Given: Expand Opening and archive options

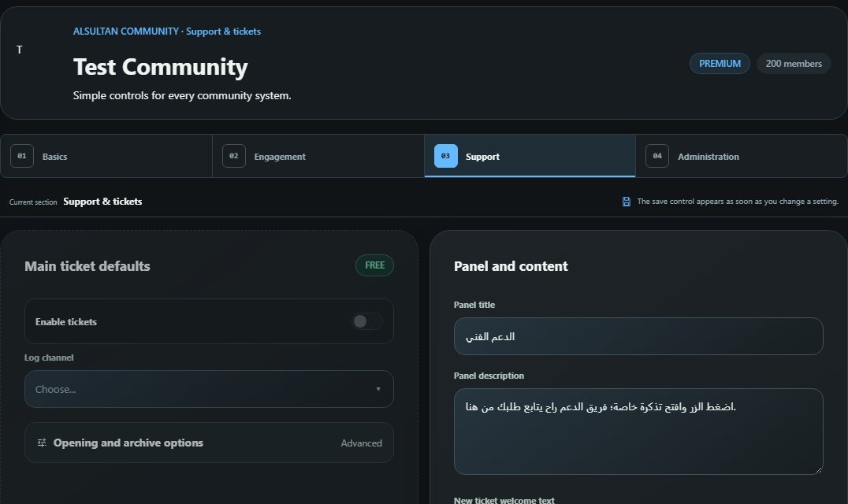Looking at the screenshot, I should click(x=209, y=443).
